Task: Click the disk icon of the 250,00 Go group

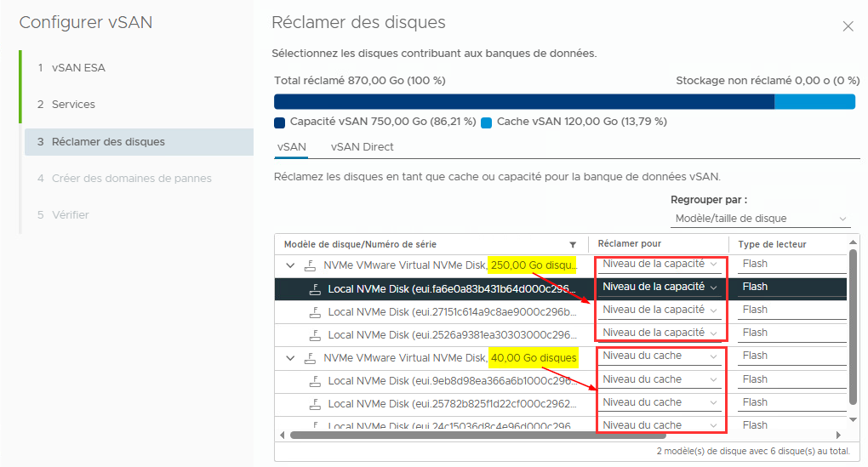Action: 311,265
